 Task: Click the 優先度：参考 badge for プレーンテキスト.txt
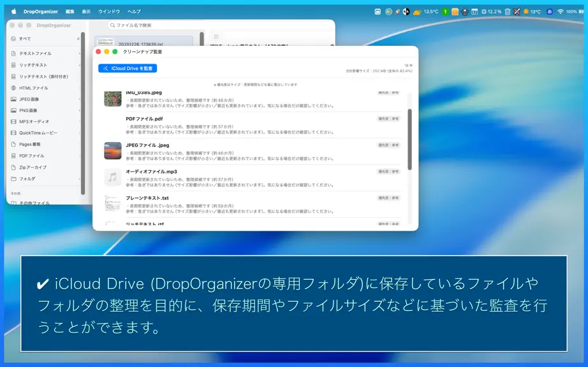388,198
